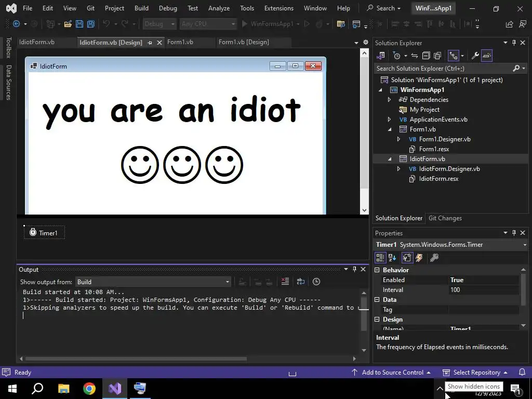Collapse the Behavior property category
This screenshot has height=399, width=532.
pyautogui.click(x=377, y=270)
